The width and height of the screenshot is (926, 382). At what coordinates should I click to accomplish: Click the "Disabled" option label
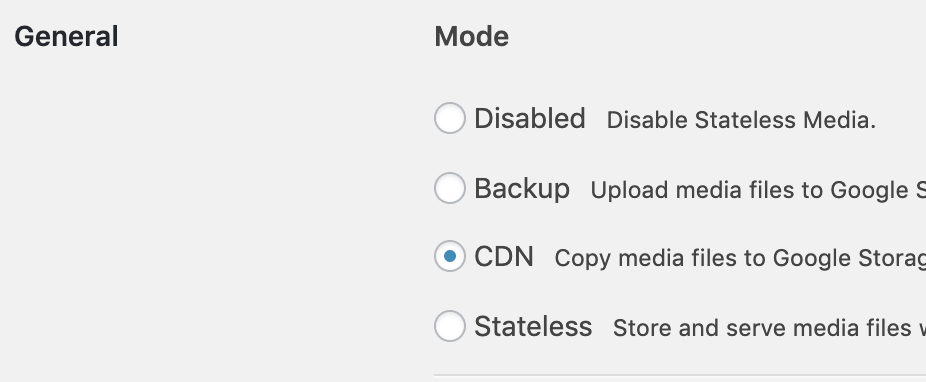click(x=530, y=118)
